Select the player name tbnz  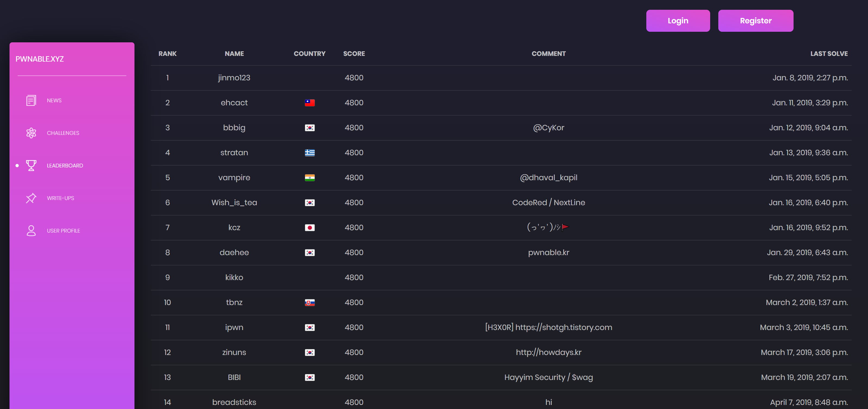pyautogui.click(x=234, y=302)
